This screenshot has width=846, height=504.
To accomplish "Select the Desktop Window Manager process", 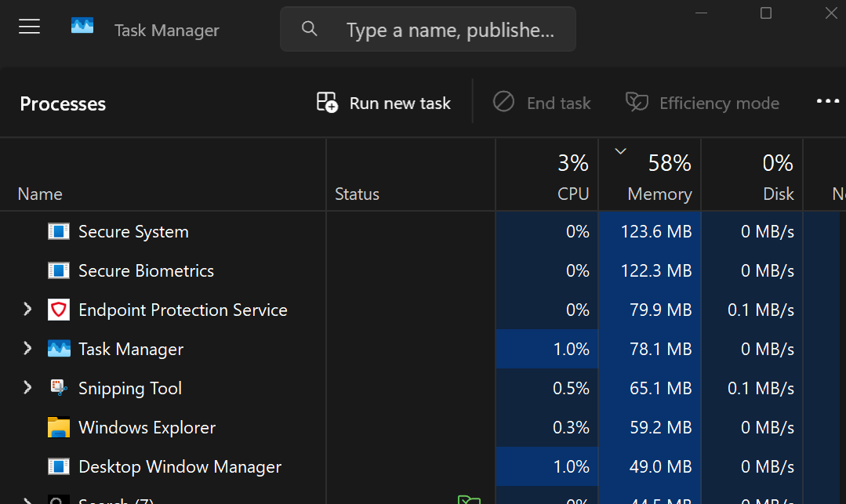I will pyautogui.click(x=180, y=466).
